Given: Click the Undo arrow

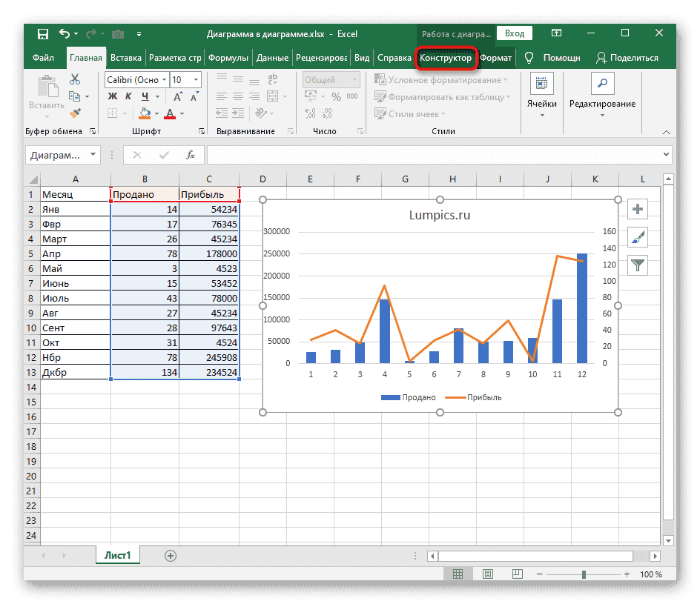Looking at the screenshot, I should (x=65, y=34).
